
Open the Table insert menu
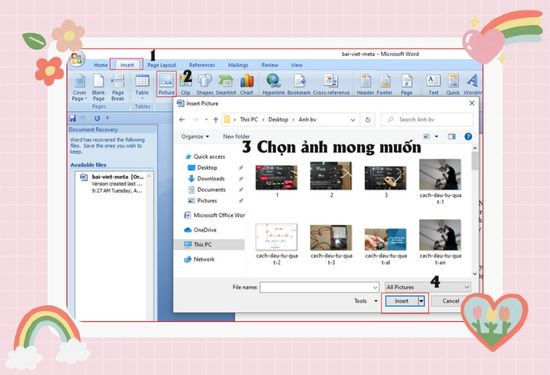pos(142,86)
